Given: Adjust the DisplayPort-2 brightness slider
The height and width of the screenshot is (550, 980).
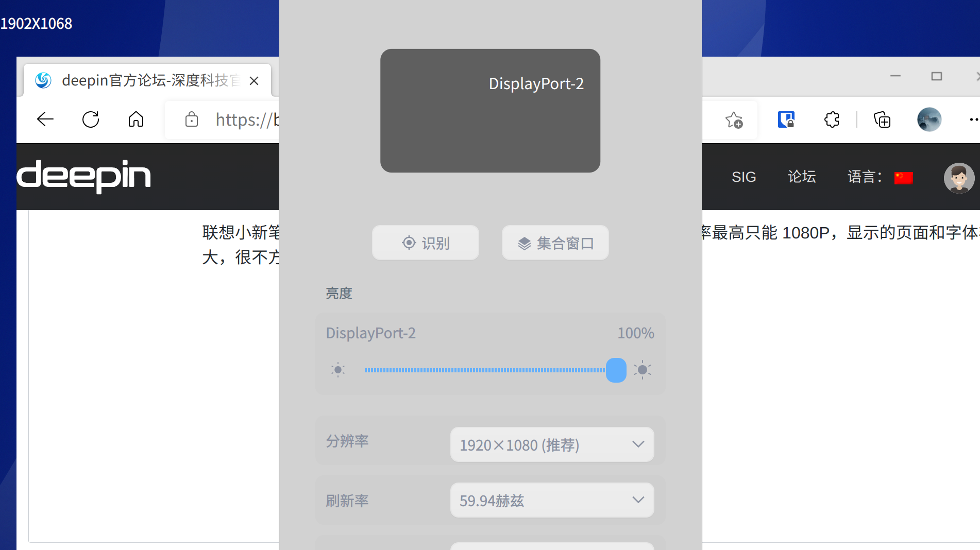Looking at the screenshot, I should point(616,370).
